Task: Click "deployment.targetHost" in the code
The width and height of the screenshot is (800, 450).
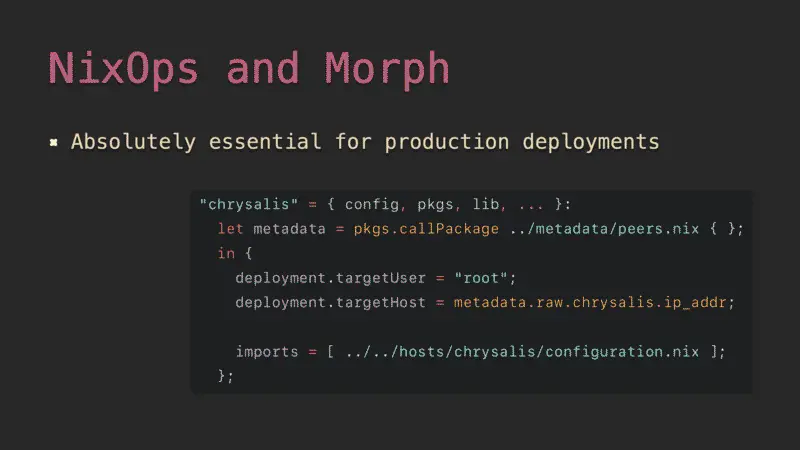Action: (330, 303)
